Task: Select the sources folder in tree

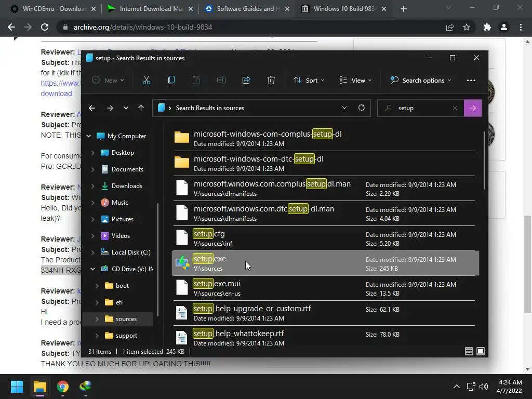Action: (x=118, y=319)
